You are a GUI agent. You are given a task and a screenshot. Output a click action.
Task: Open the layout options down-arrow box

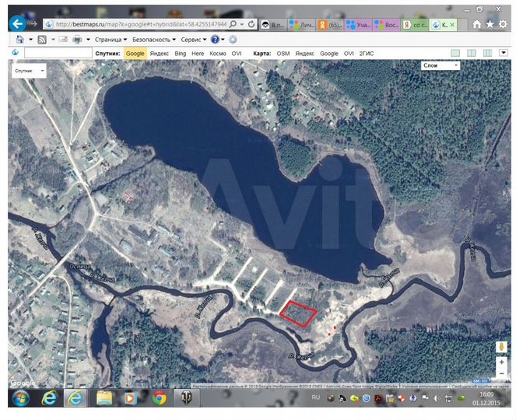pyautogui.click(x=504, y=53)
